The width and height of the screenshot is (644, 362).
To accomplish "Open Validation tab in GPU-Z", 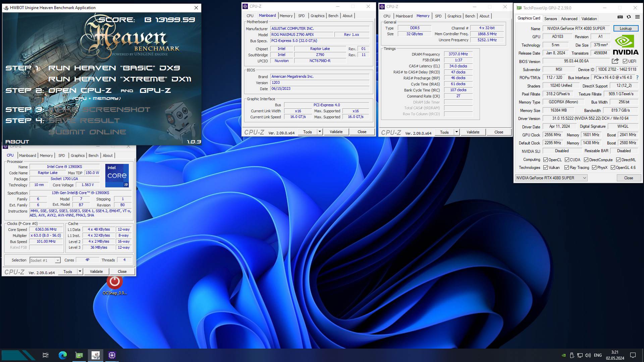I will click(589, 19).
